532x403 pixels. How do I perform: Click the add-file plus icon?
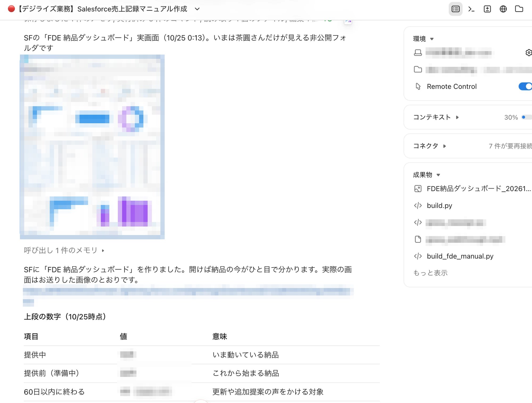tap(487, 9)
